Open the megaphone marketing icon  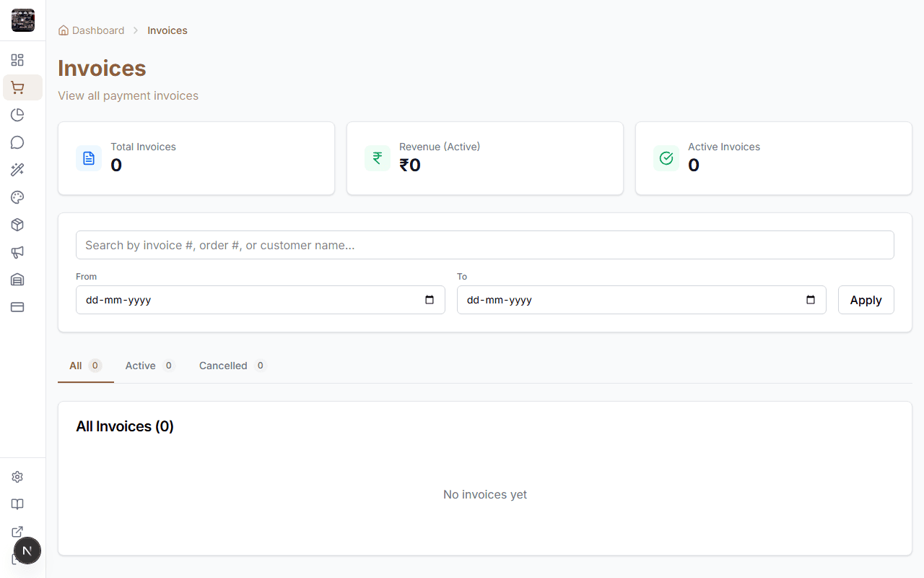click(x=17, y=252)
